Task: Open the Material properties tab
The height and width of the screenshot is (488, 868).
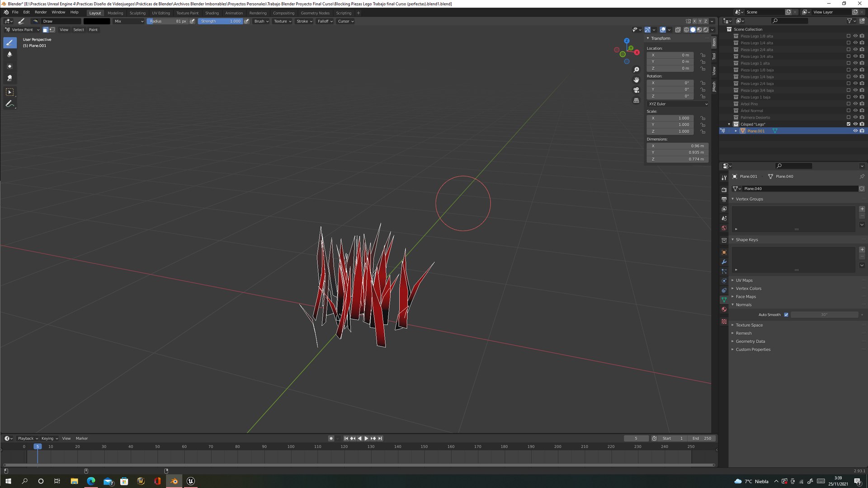Action: point(724,310)
